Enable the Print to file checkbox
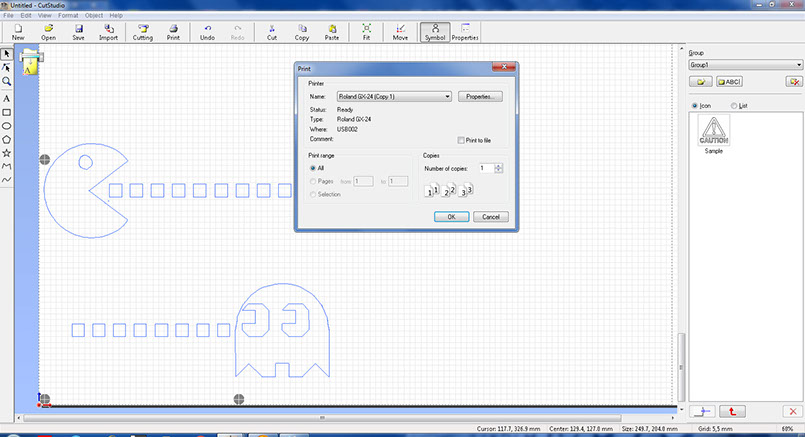 coord(461,140)
